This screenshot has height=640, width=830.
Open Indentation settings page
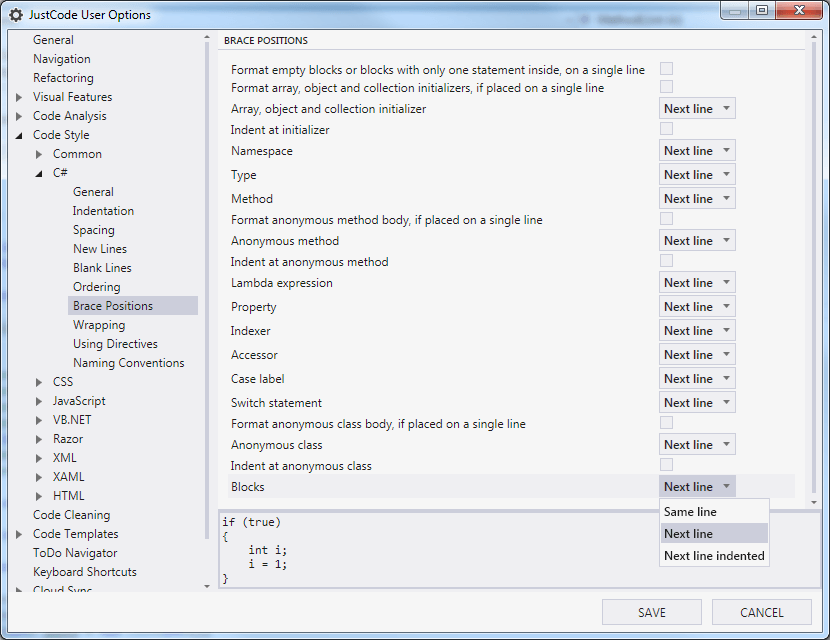[103, 211]
